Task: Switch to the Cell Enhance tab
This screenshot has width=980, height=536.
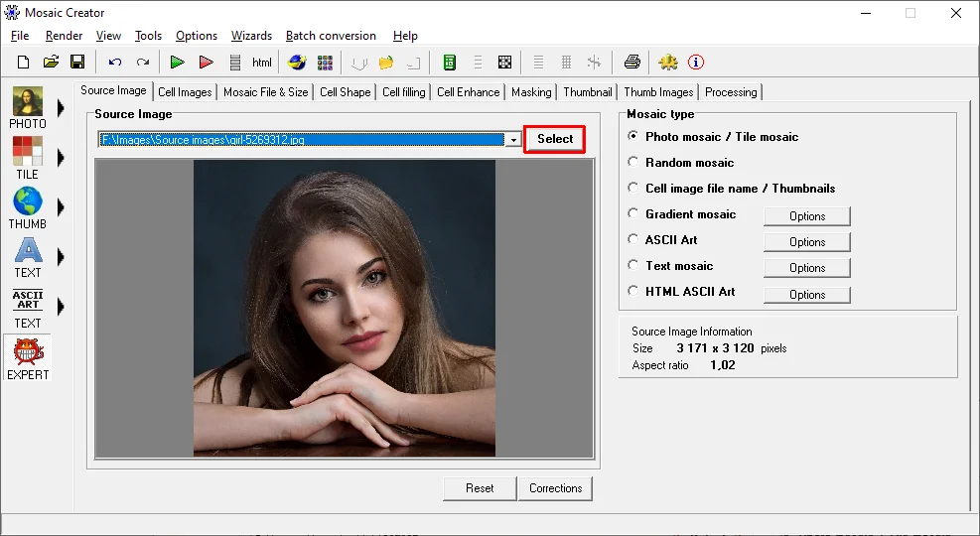Action: [x=468, y=92]
